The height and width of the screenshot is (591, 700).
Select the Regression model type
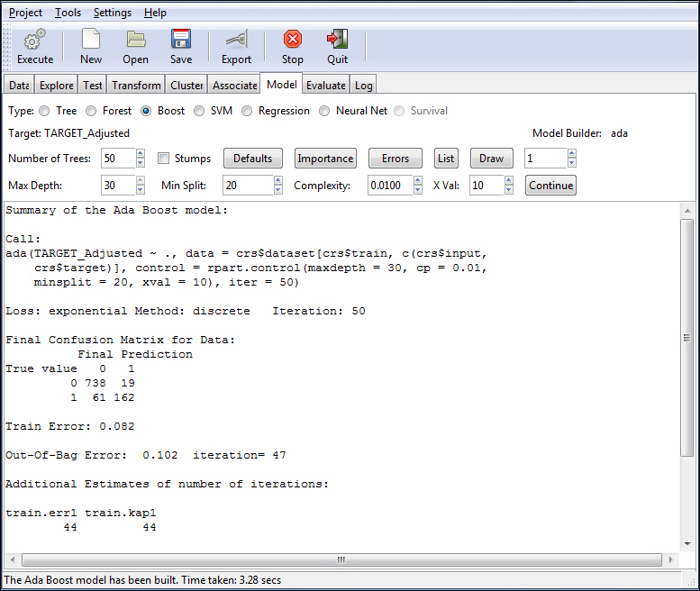coord(247,111)
